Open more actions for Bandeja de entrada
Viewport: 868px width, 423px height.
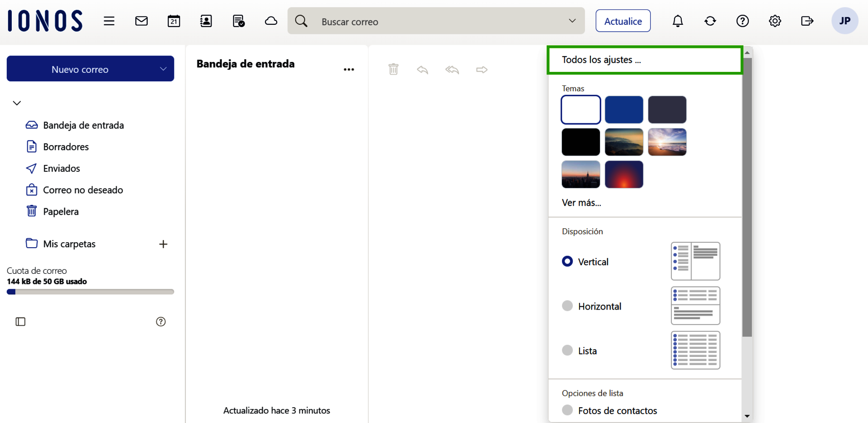coord(349,70)
